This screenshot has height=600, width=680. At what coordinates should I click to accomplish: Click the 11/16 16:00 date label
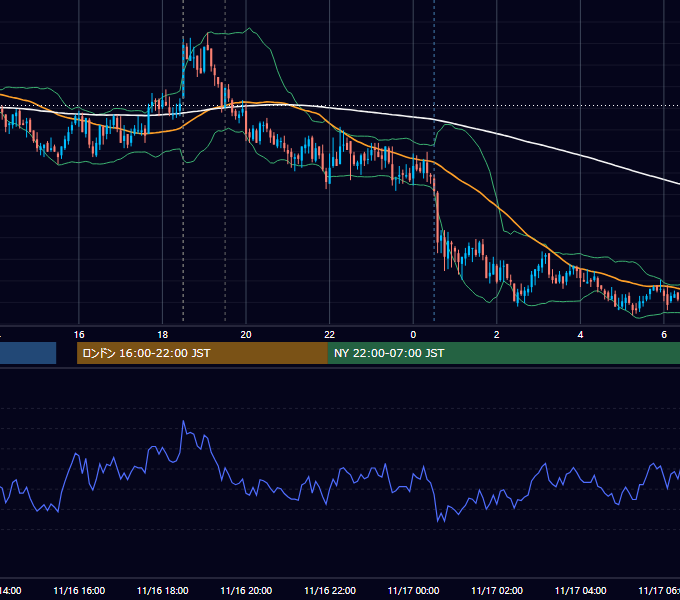pyautogui.click(x=79, y=590)
